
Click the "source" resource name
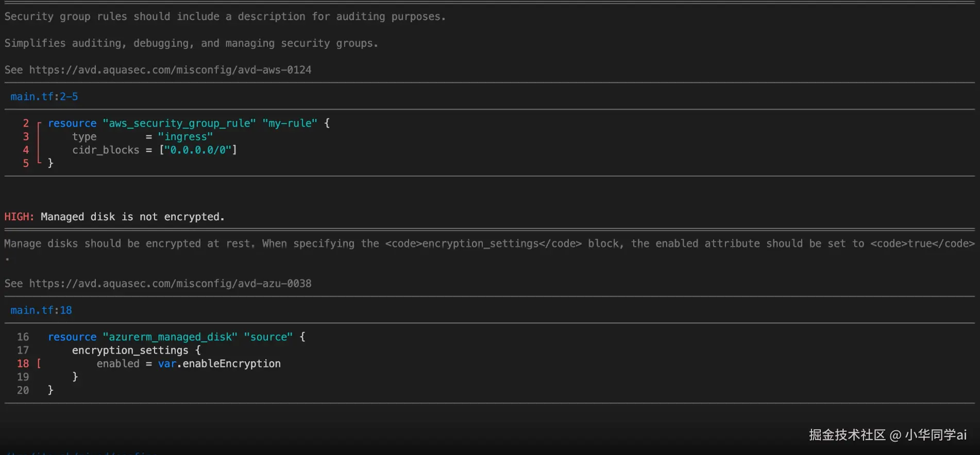tap(268, 337)
